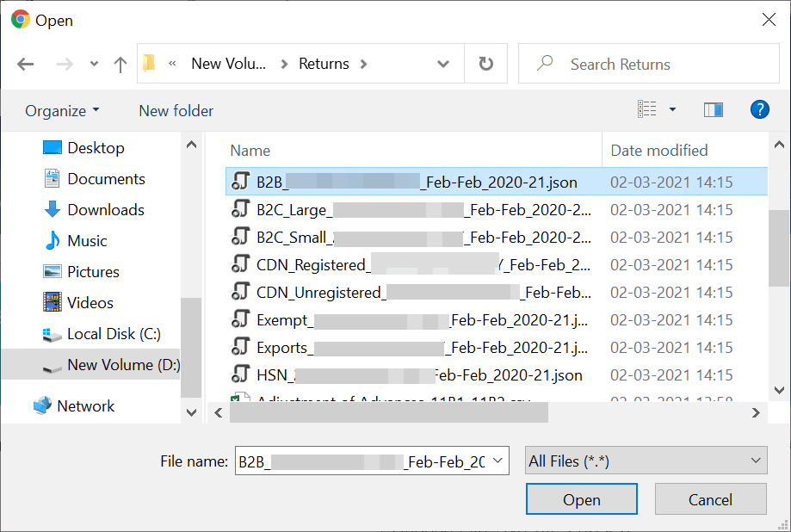Click the Cancel button
This screenshot has height=532, width=791.
[711, 499]
